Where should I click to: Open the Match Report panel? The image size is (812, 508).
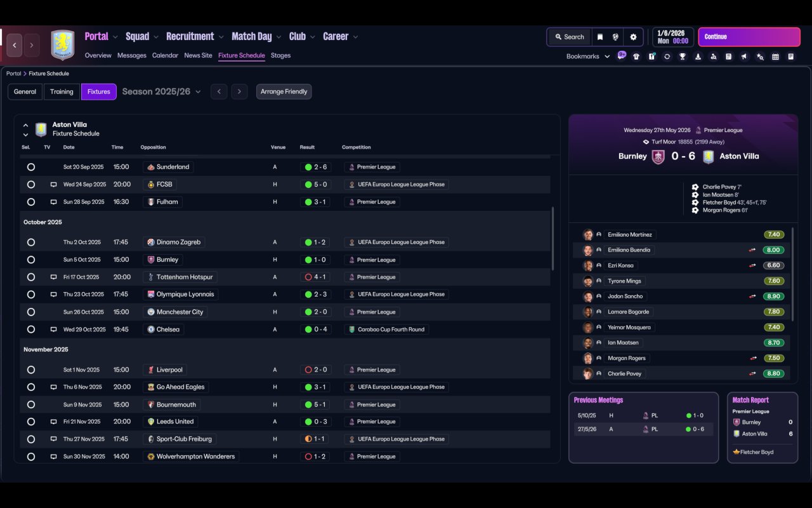pyautogui.click(x=763, y=427)
